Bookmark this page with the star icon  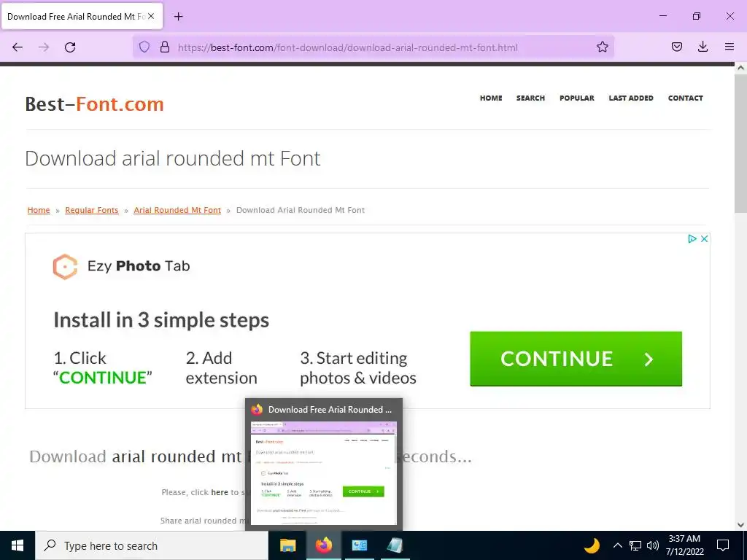coord(602,47)
